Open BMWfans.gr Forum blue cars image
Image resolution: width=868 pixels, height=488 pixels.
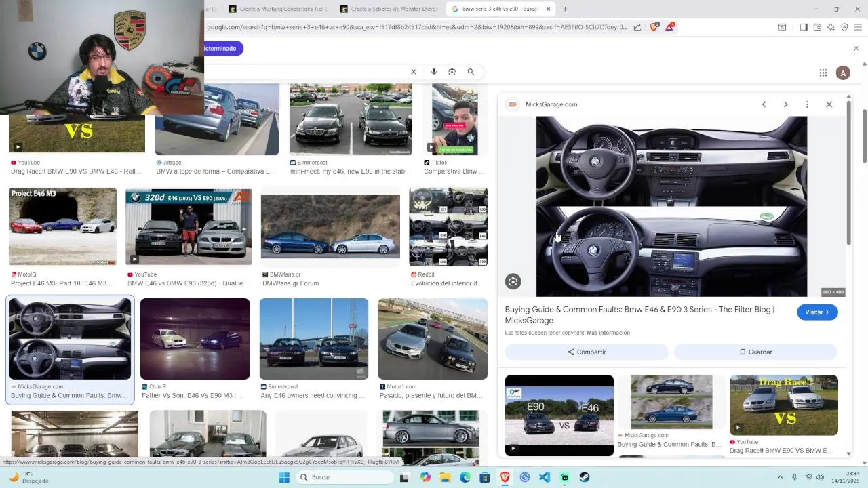pos(330,227)
